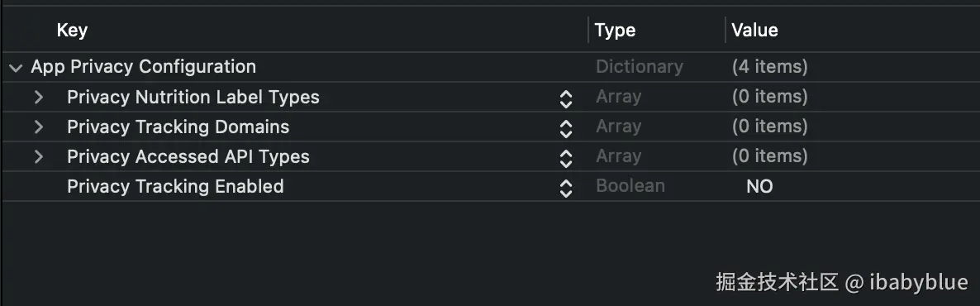Open key stepper for Privacy Nutrition Label Types
Image resolution: width=980 pixels, height=306 pixels.
pyautogui.click(x=566, y=99)
